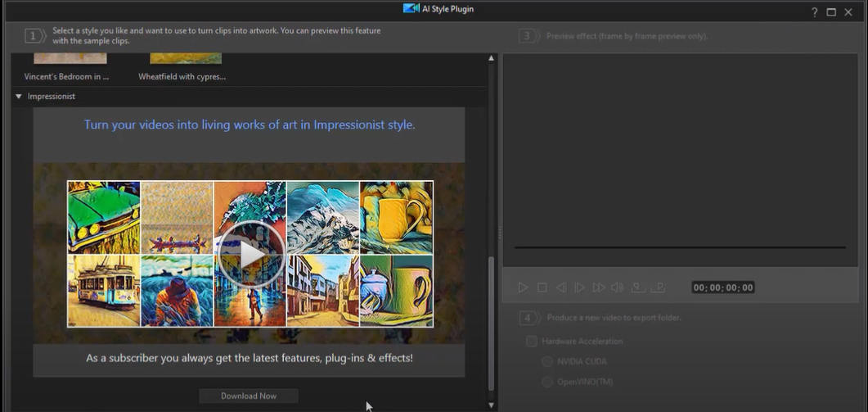The image size is (868, 412).
Task: Click the mark-out icon in preview controls
Action: click(x=658, y=287)
